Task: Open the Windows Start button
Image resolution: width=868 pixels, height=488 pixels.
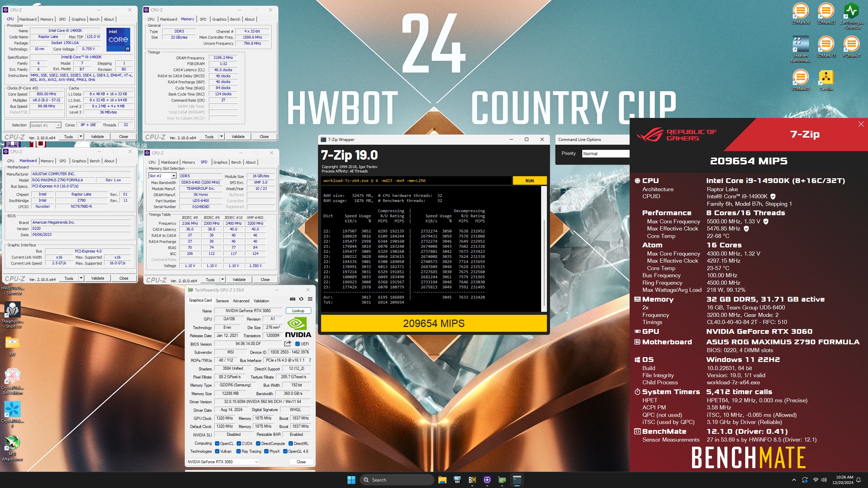Action: click(x=351, y=480)
